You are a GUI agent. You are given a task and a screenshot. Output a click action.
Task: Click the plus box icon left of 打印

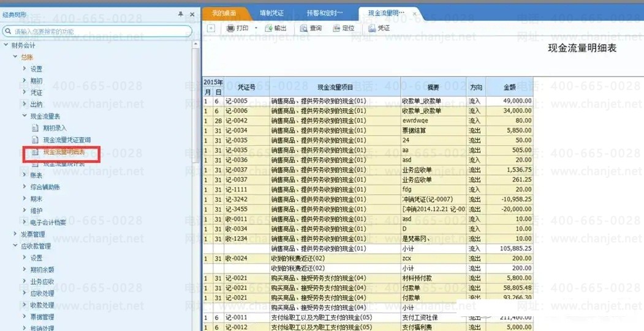(x=211, y=28)
